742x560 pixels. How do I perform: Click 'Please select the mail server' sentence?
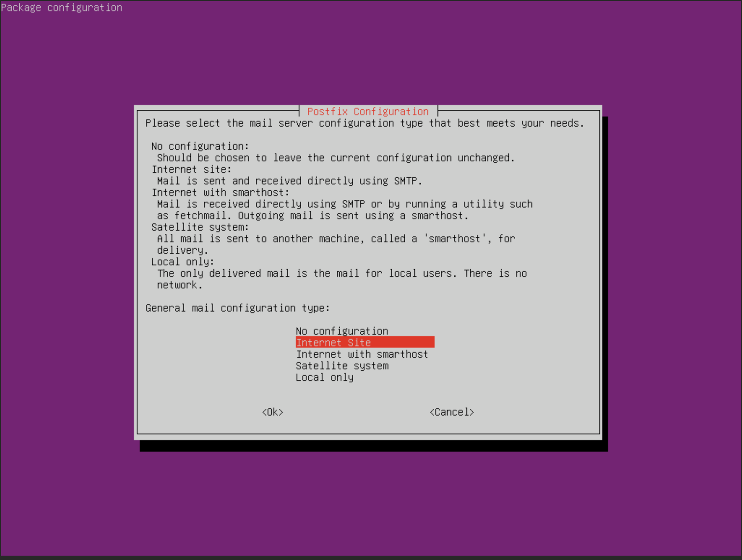pos(365,123)
